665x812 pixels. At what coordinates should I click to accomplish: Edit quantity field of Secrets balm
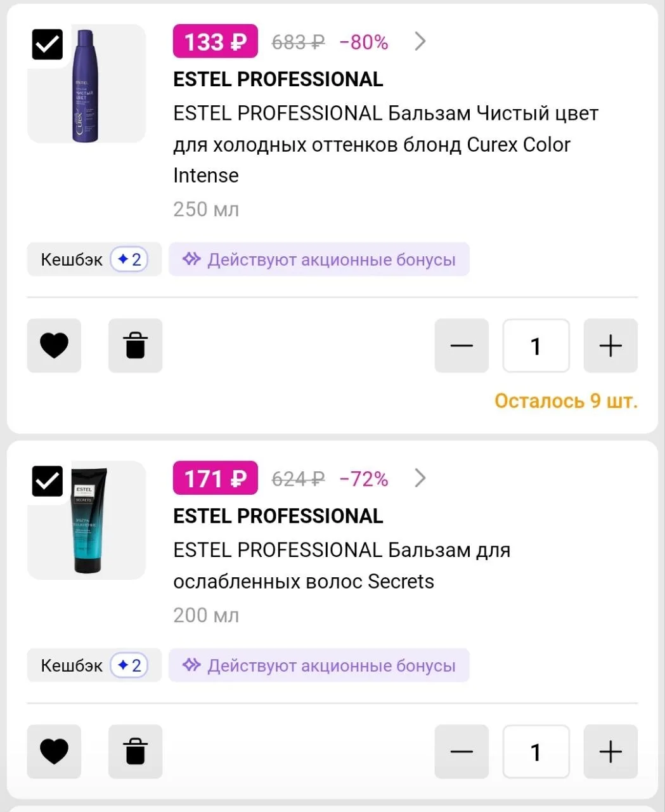[x=536, y=752]
